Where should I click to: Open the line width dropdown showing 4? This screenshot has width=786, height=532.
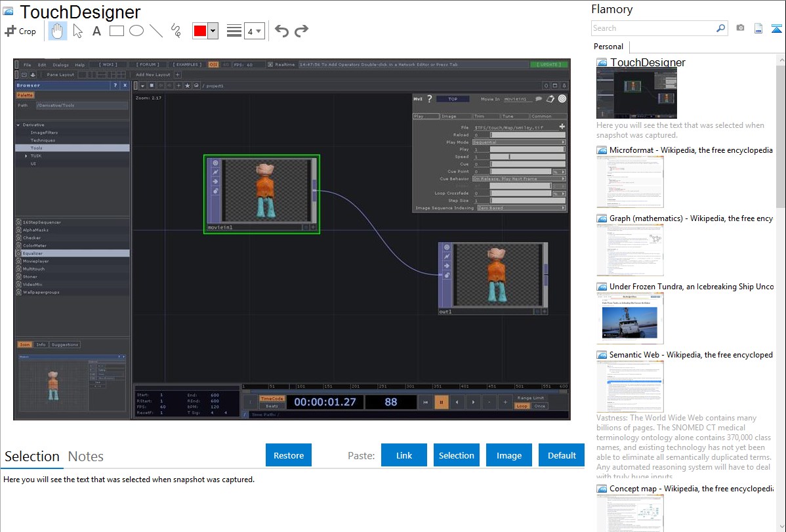point(254,31)
